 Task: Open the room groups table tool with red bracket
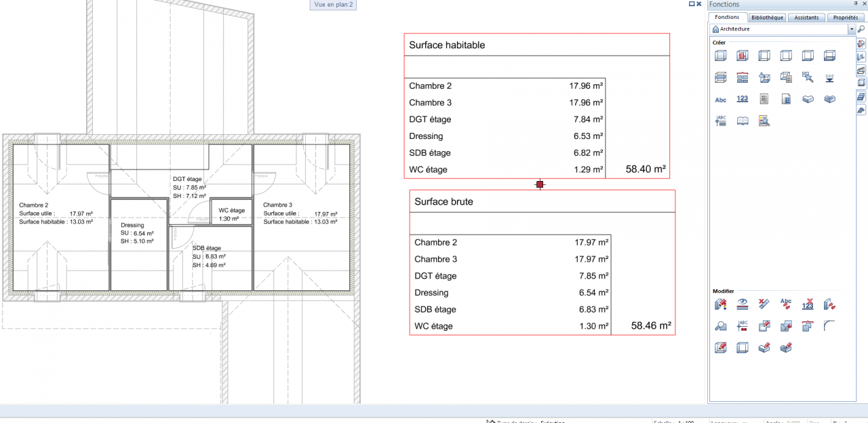[x=743, y=77]
